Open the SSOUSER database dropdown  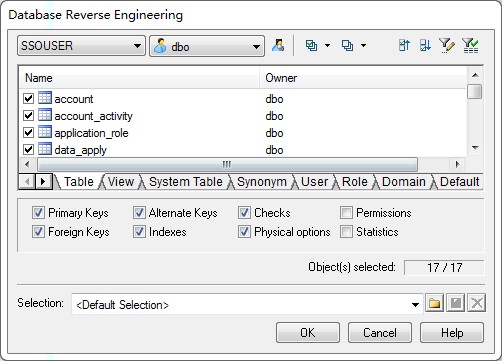point(81,46)
